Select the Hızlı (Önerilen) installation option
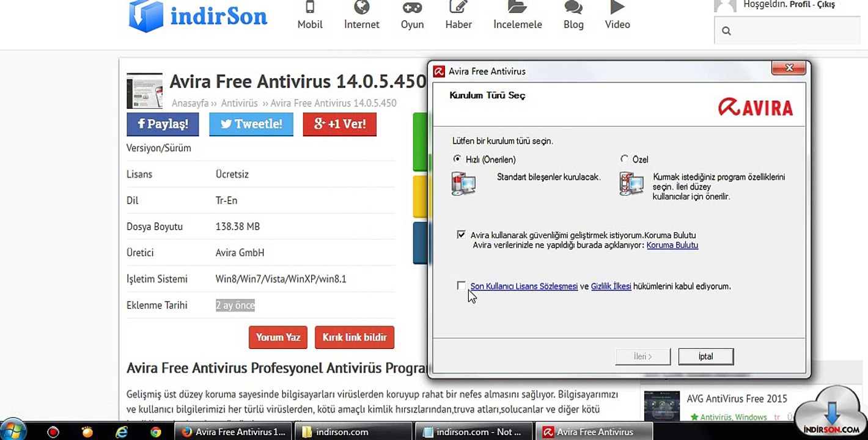Image resolution: width=868 pixels, height=440 pixels. click(x=457, y=159)
